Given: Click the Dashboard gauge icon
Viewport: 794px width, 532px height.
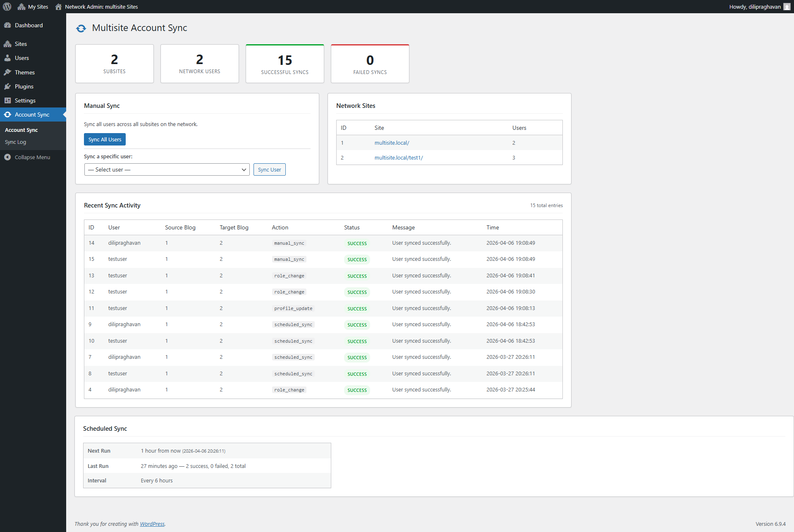Looking at the screenshot, I should tap(7, 25).
